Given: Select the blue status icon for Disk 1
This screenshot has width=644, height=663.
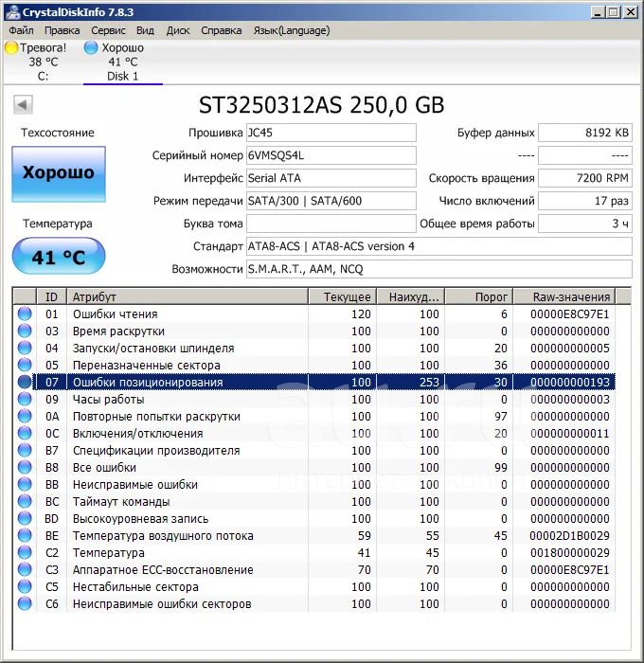Looking at the screenshot, I should (x=91, y=47).
